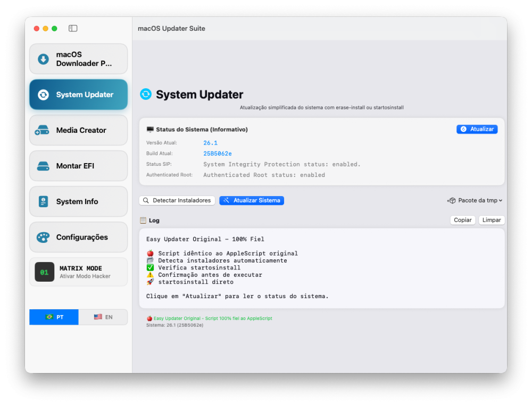This screenshot has width=532, height=406.
Task: Click the System Info document icon
Action: (43, 201)
